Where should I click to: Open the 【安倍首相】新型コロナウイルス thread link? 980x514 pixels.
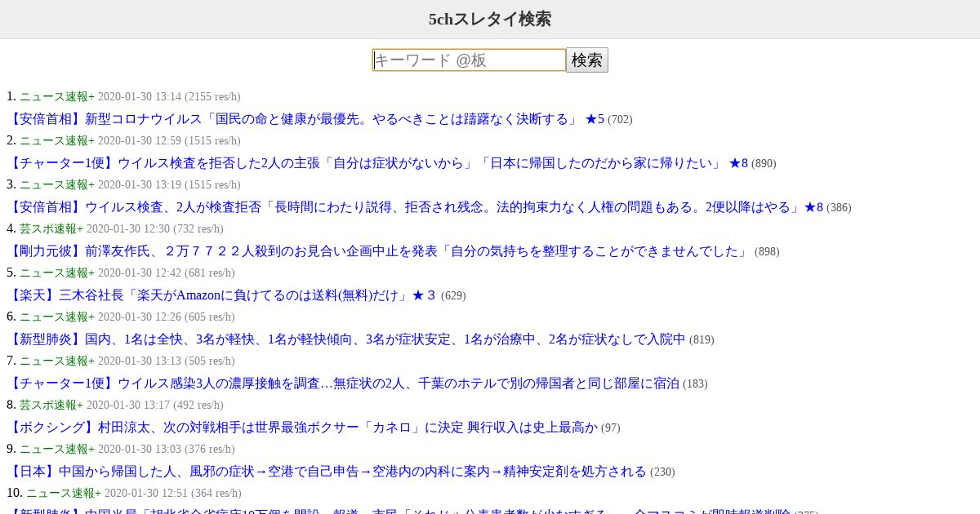(305, 119)
